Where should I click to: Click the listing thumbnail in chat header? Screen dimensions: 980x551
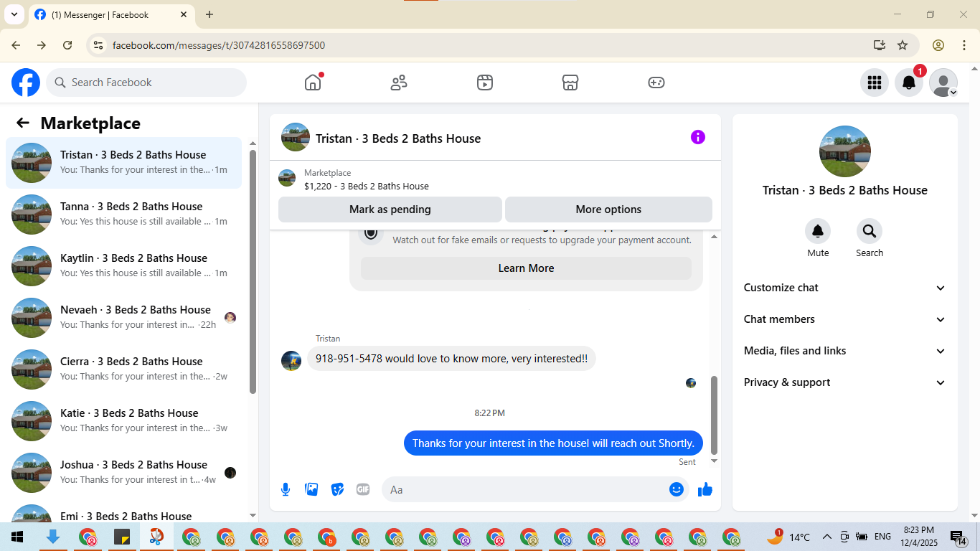[287, 178]
